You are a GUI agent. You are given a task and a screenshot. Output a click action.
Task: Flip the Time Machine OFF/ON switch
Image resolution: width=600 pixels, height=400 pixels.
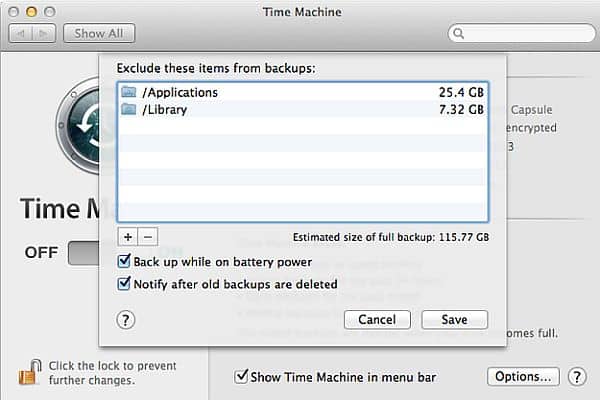83,253
